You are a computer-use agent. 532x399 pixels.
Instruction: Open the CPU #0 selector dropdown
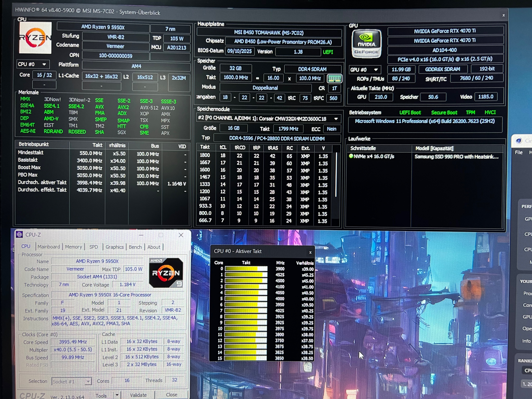[44, 64]
